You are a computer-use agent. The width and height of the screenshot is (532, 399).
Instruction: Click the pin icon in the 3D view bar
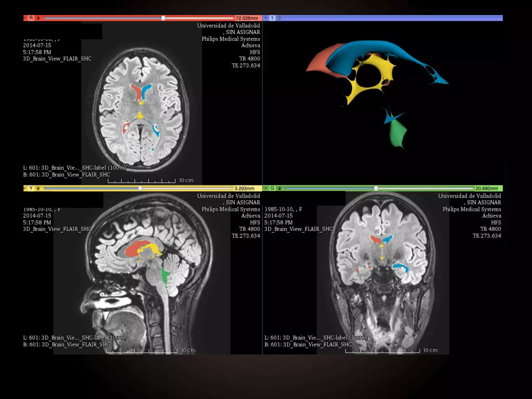266,18
